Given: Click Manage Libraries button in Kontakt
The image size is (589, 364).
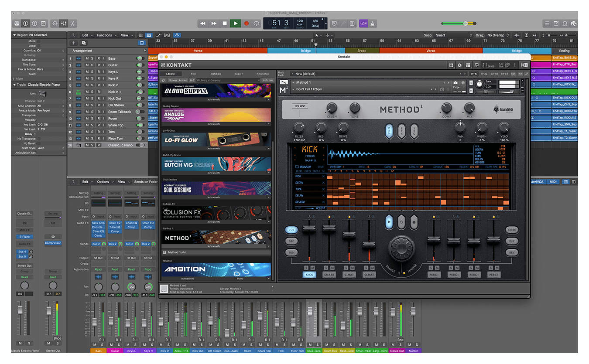Looking at the screenshot, I should 178,80.
